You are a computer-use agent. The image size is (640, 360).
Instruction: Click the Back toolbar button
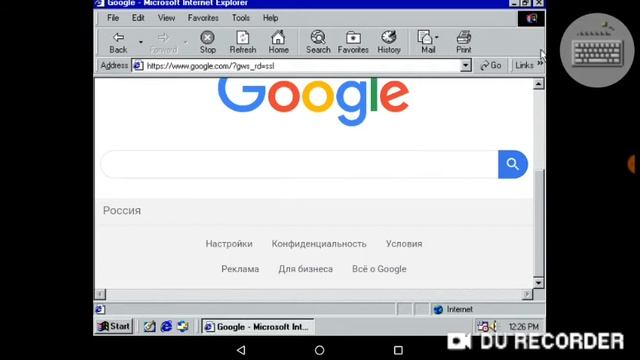(x=118, y=43)
